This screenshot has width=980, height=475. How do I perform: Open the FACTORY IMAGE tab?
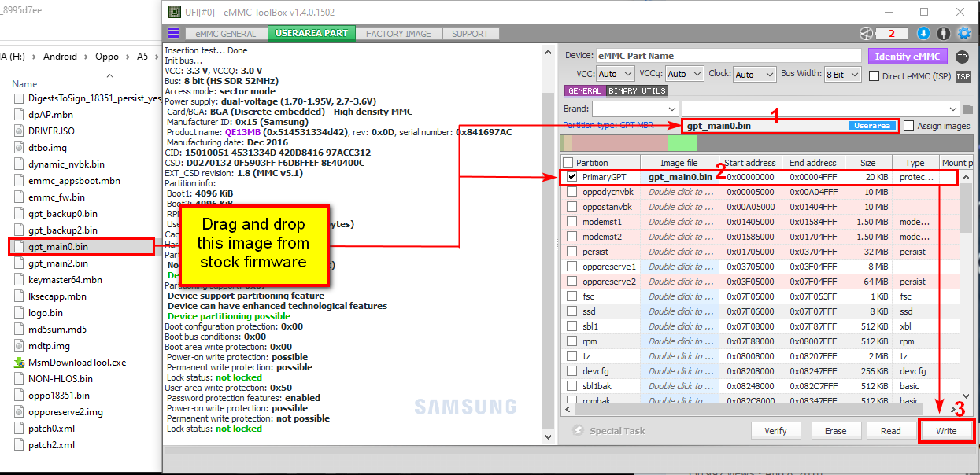(x=398, y=34)
